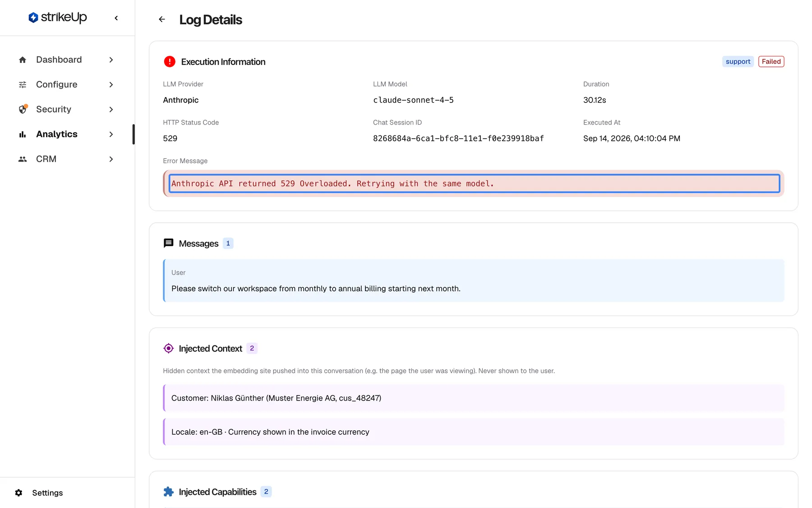The height and width of the screenshot is (508, 812).
Task: Expand the CRM submenu chevron
Action: (x=111, y=159)
